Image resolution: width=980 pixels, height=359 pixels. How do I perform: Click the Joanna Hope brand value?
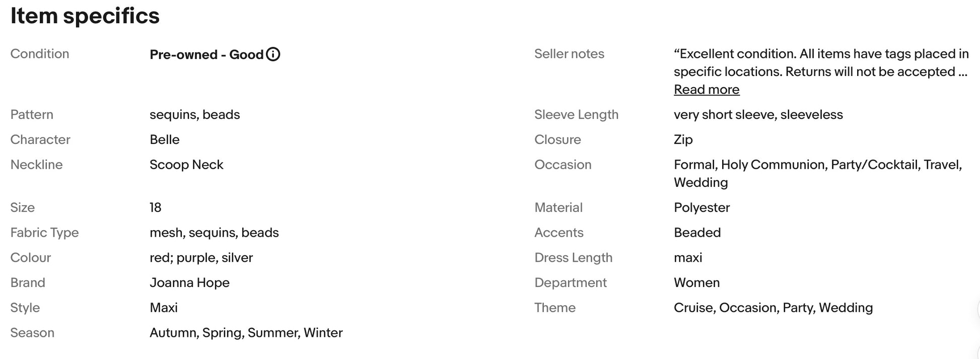(x=189, y=282)
